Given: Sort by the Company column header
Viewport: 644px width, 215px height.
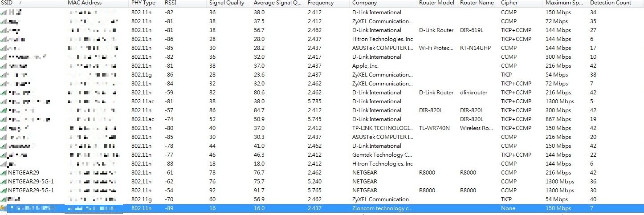Looking at the screenshot, I should [364, 3].
